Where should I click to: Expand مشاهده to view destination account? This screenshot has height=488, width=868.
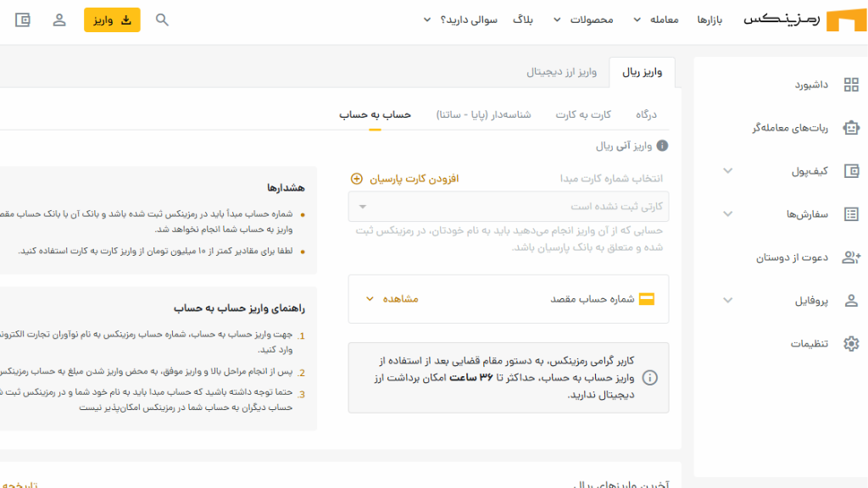click(392, 299)
